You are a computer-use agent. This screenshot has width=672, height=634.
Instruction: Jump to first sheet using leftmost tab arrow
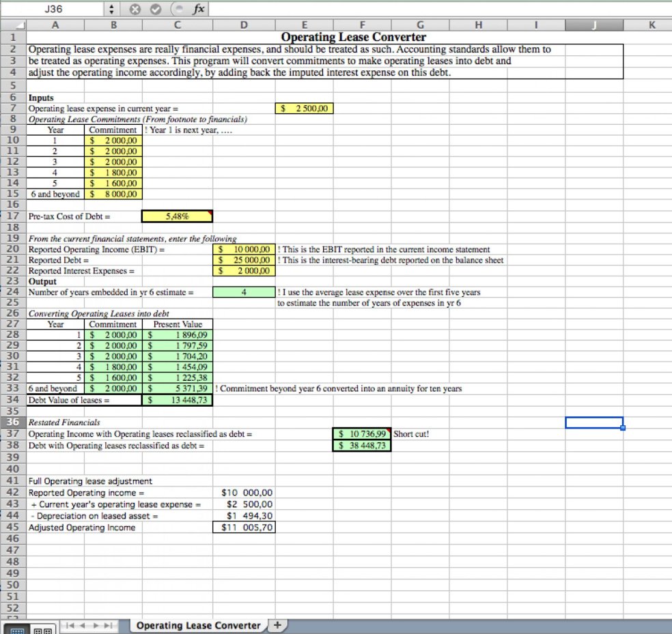pyautogui.click(x=69, y=625)
